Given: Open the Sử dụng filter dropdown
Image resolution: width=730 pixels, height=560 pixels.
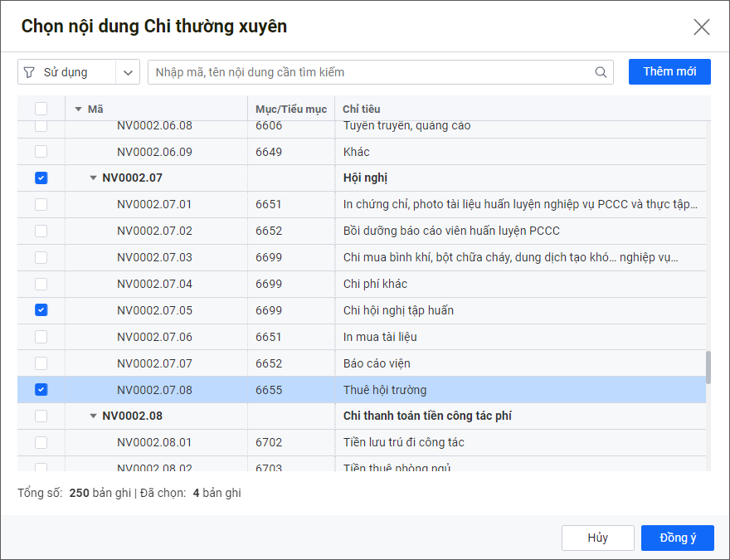Looking at the screenshot, I should click(x=128, y=72).
